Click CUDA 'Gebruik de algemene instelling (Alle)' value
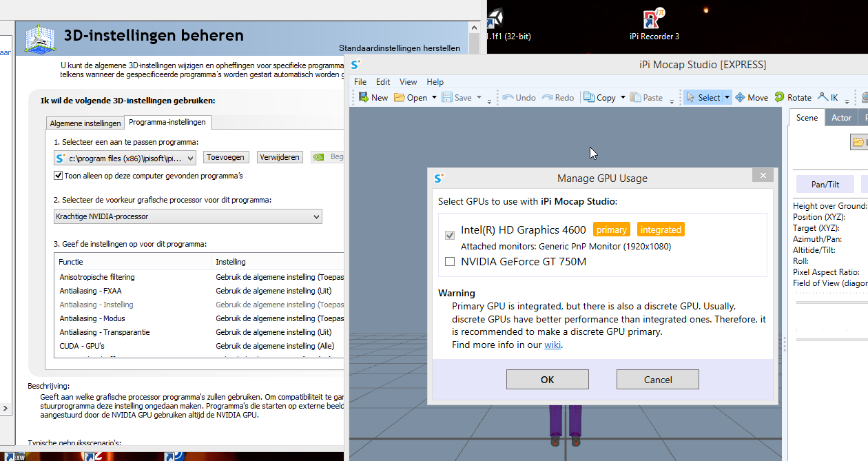The width and height of the screenshot is (868, 461). (276, 346)
